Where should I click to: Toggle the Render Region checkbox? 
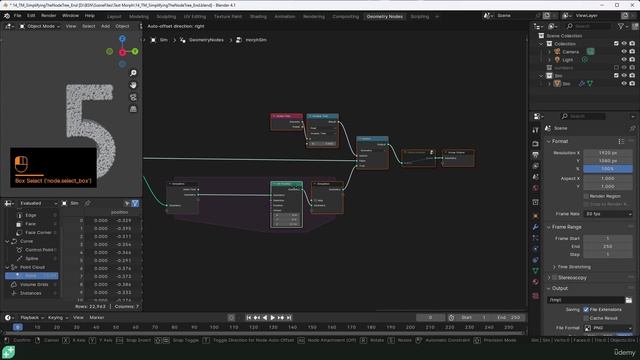tap(586, 196)
